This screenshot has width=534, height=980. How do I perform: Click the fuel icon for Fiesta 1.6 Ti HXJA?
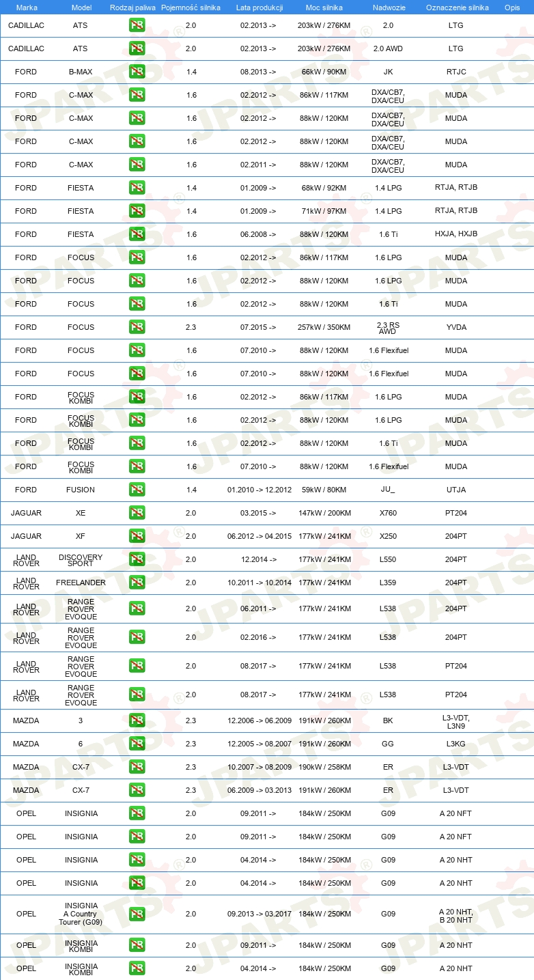point(137,234)
